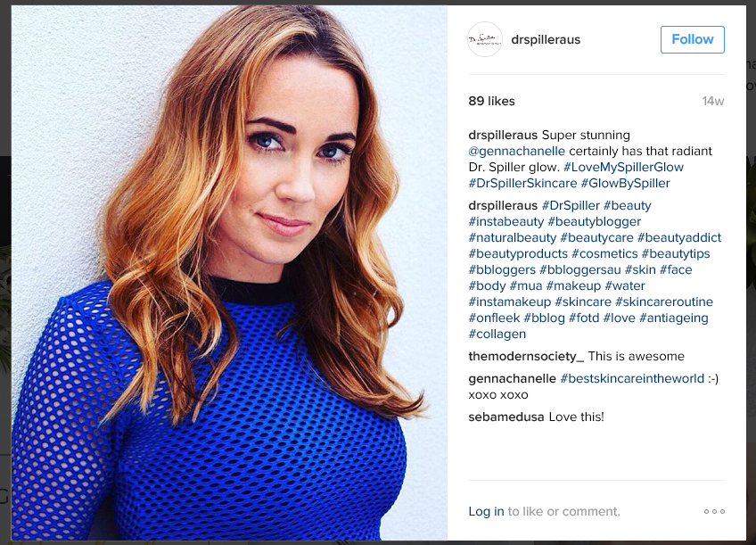Open the #DrSpillerSkincare hashtag
Screen dimensions: 756x545
pyautogui.click(x=522, y=183)
